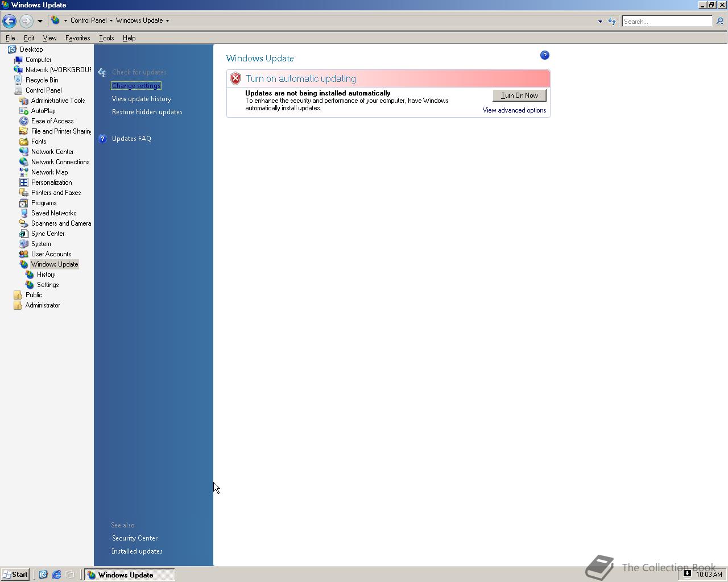Click the Back navigation arrow
The image size is (728, 582).
click(9, 21)
